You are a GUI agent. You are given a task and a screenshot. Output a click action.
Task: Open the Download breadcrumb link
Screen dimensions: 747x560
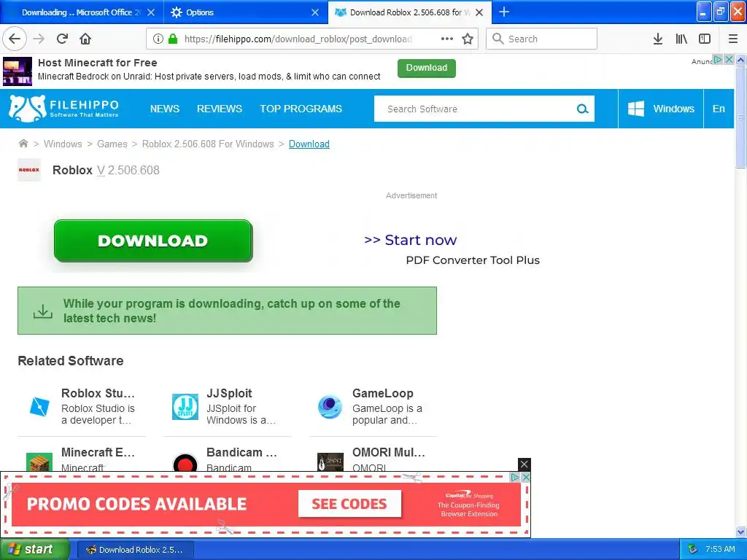tap(309, 144)
